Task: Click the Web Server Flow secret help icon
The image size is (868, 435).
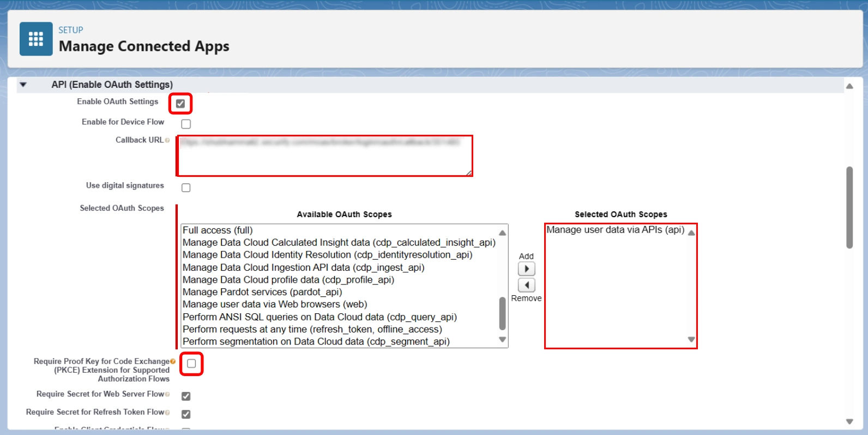Action: (x=167, y=394)
